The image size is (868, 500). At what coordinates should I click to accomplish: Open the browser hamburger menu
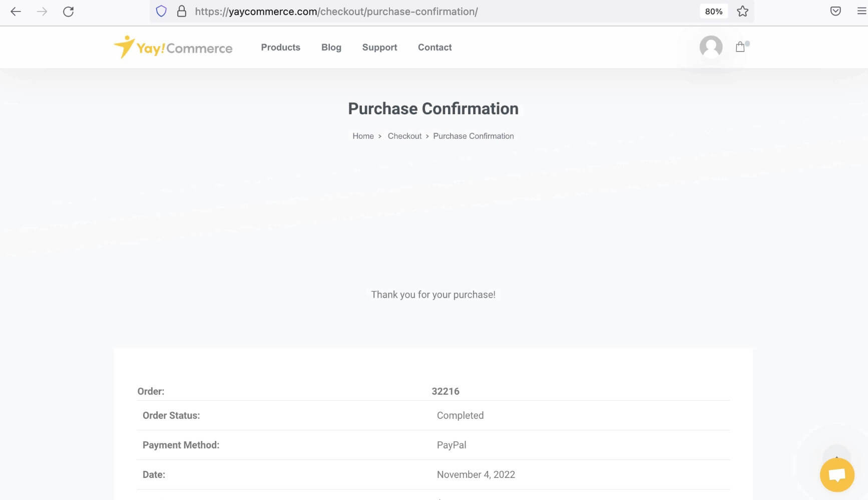(861, 11)
